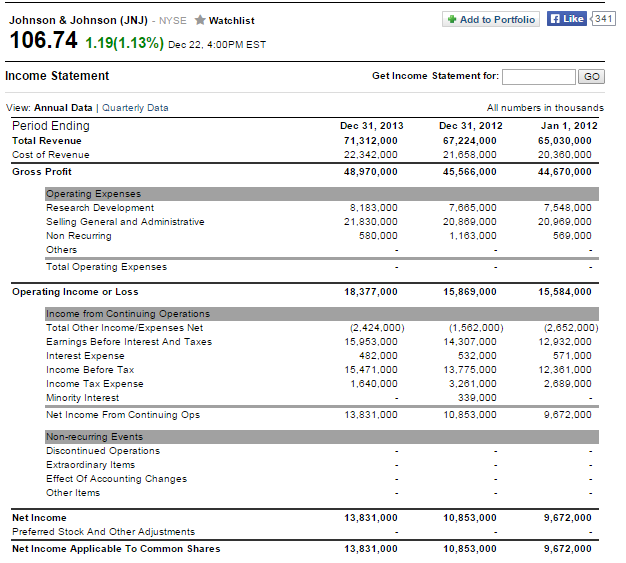This screenshot has height=563, width=626.
Task: Click the Research Development label
Action: click(100, 208)
